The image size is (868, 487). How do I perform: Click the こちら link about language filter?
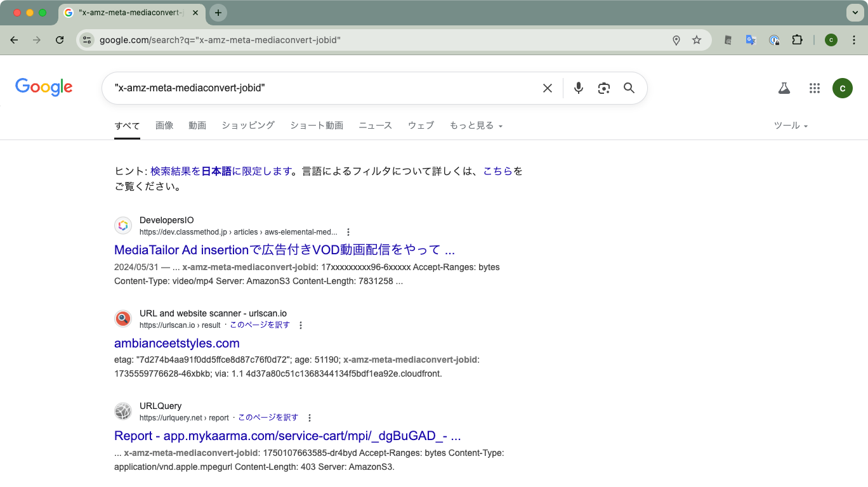497,171
